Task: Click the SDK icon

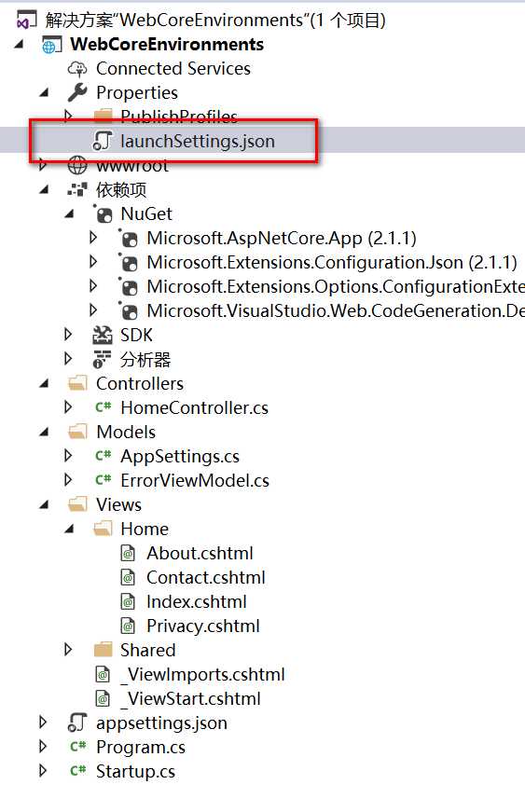Action: click(x=102, y=335)
